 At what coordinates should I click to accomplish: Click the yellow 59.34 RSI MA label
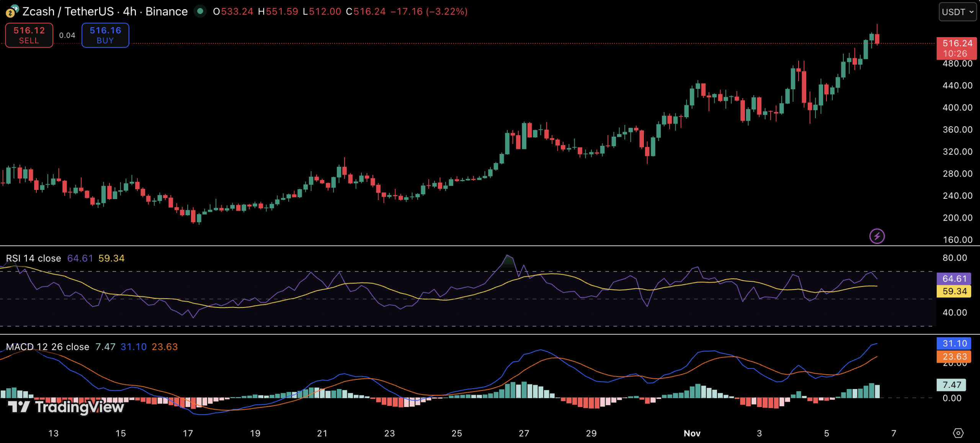[954, 291]
